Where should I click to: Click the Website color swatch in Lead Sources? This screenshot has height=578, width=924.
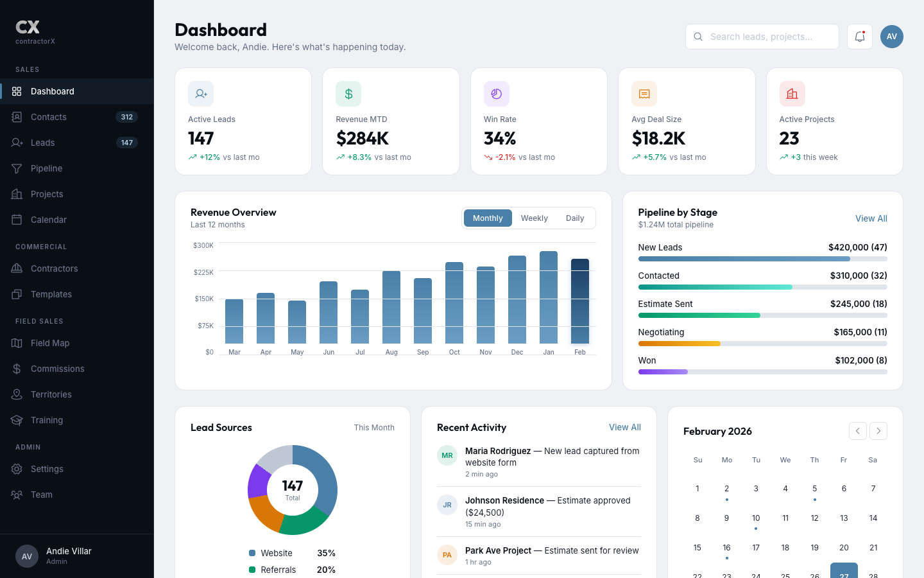point(253,553)
